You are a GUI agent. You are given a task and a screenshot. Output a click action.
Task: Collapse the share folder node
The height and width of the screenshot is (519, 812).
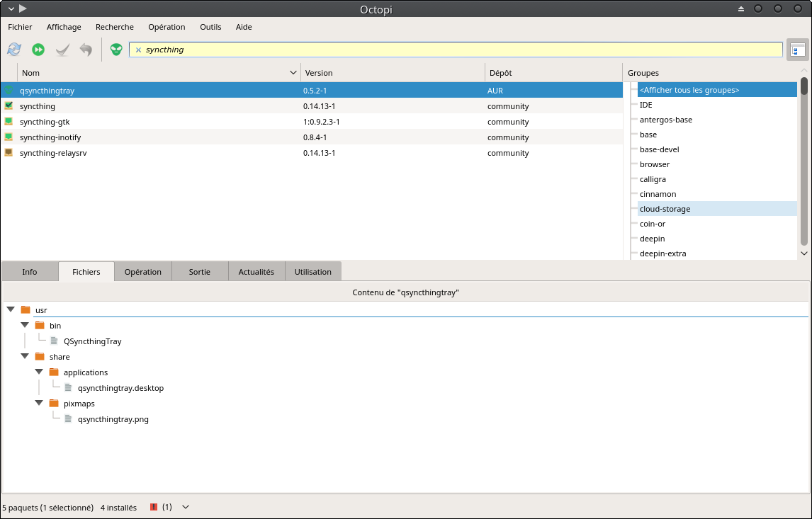[25, 355]
